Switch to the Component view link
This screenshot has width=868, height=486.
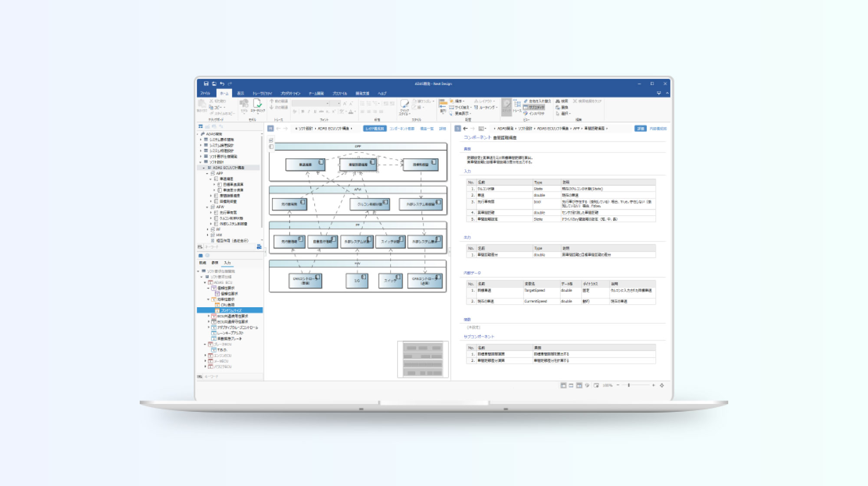[401, 128]
